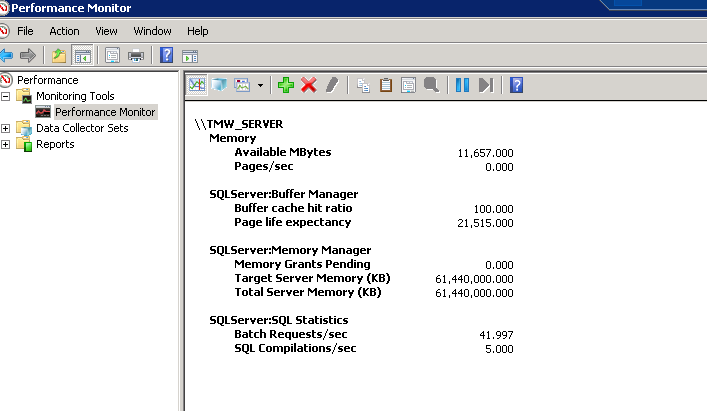Delete the selected counter with the red X
Image resolution: width=707 pixels, height=411 pixels.
tap(309, 85)
